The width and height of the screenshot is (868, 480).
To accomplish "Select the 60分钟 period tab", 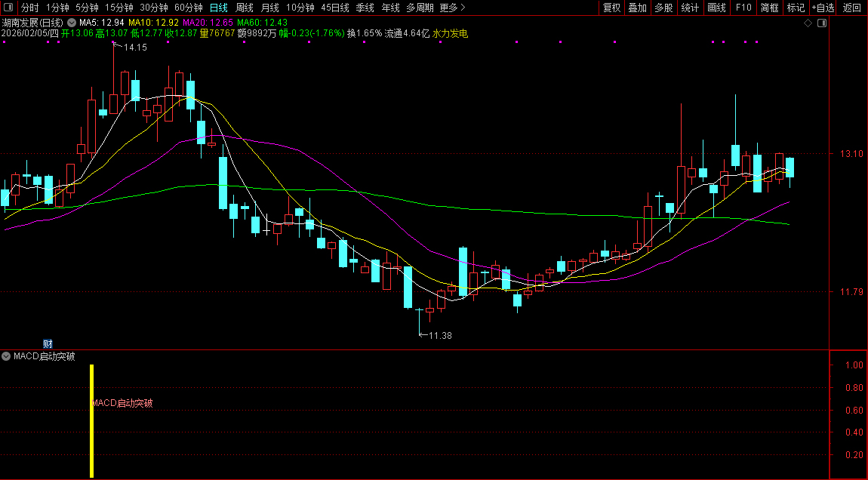I will (x=188, y=8).
